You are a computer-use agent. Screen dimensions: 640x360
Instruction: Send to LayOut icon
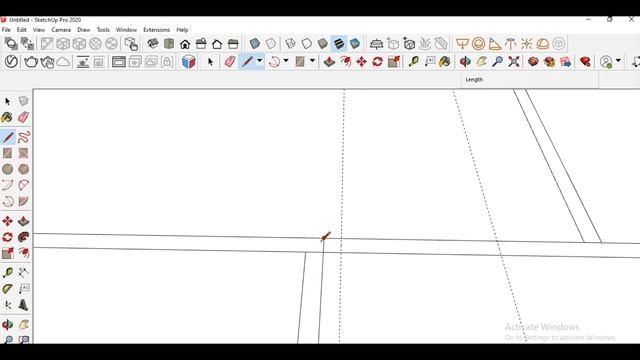tap(566, 62)
